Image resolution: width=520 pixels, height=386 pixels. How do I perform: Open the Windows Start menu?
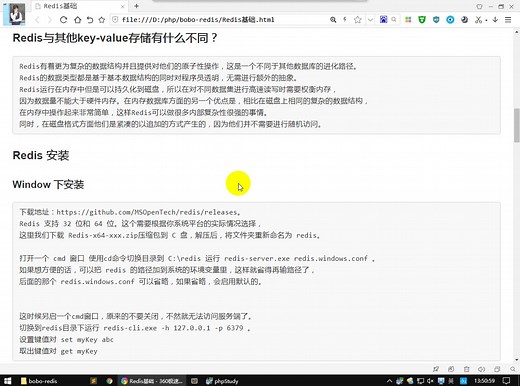click(7, 380)
